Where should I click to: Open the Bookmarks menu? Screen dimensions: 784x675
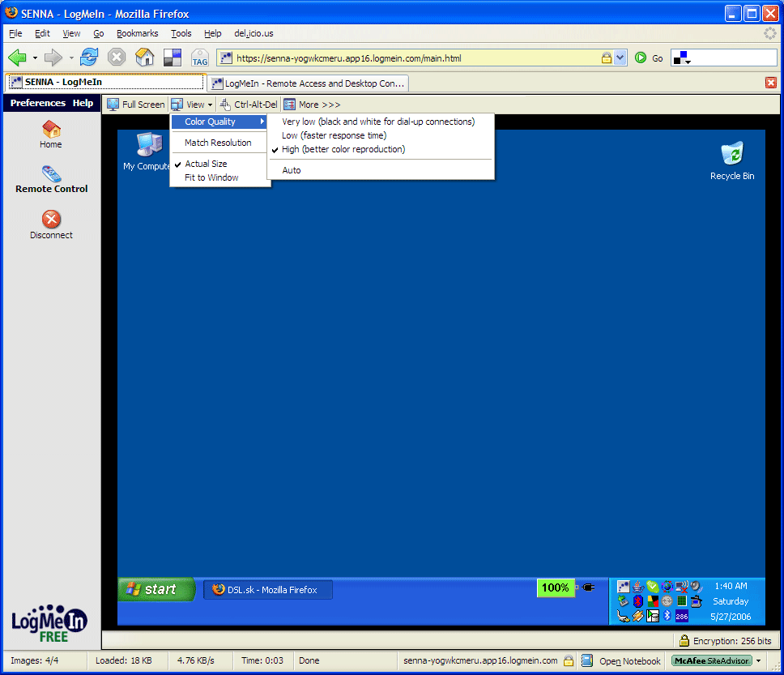(x=138, y=33)
